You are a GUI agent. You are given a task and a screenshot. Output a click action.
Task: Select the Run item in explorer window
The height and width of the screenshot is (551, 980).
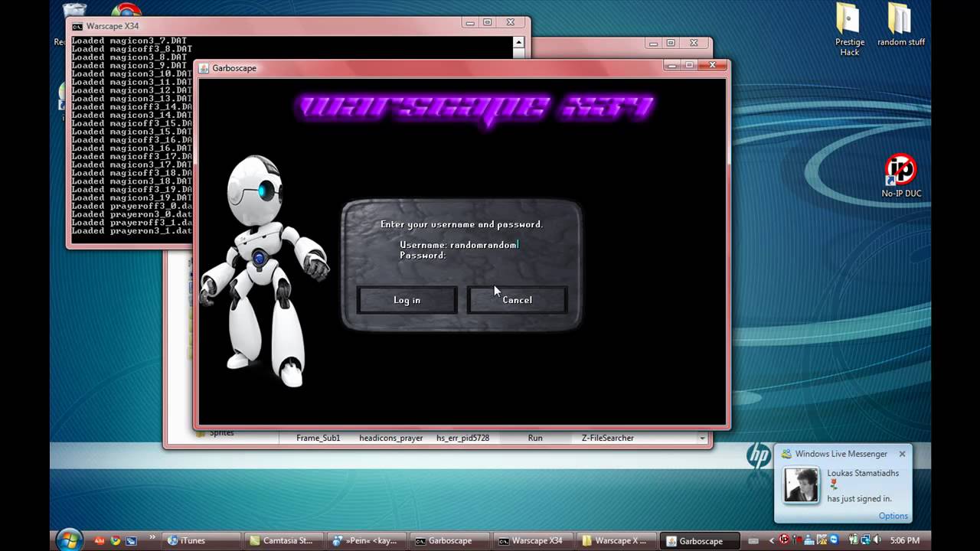(535, 439)
